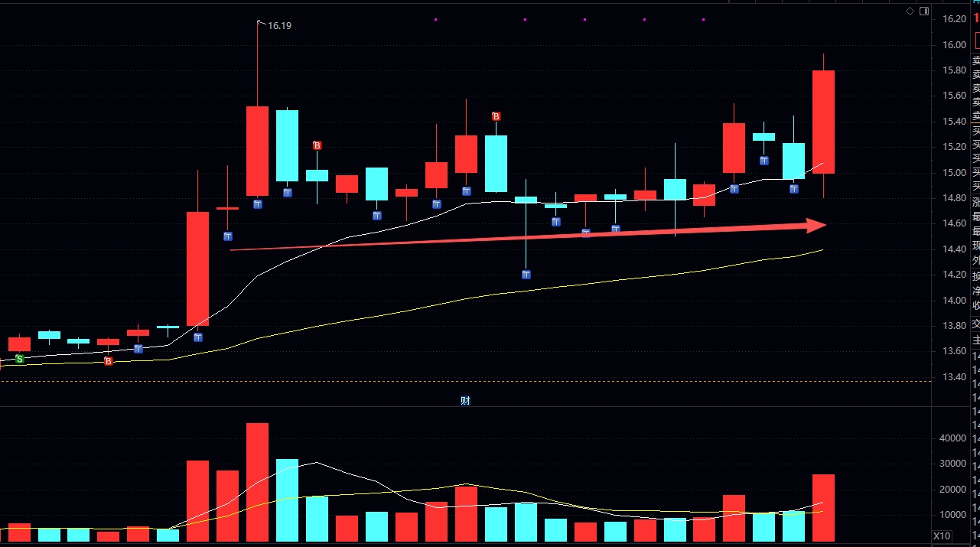The image size is (980, 547).
Task: Click the 30000 volume axis label
Action: (953, 464)
